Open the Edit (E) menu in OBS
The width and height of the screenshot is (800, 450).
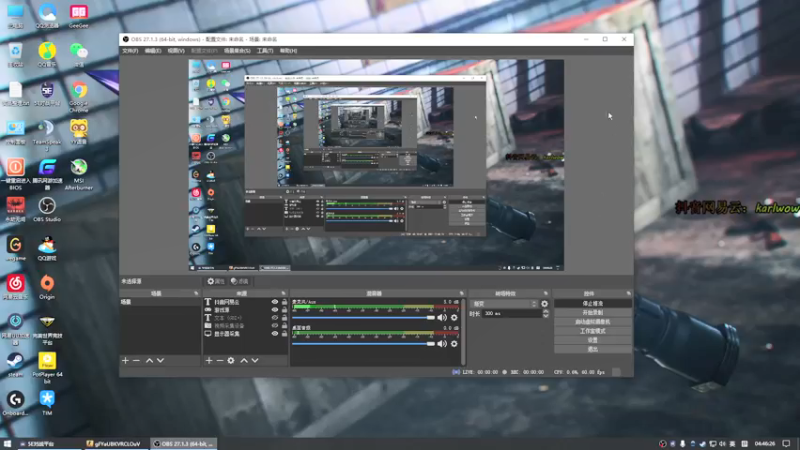tap(153, 51)
